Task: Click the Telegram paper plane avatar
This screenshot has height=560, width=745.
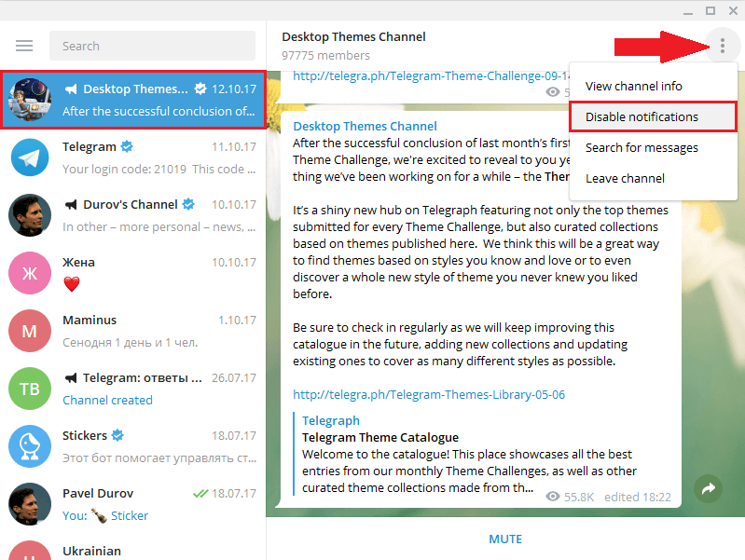Action: point(30,157)
